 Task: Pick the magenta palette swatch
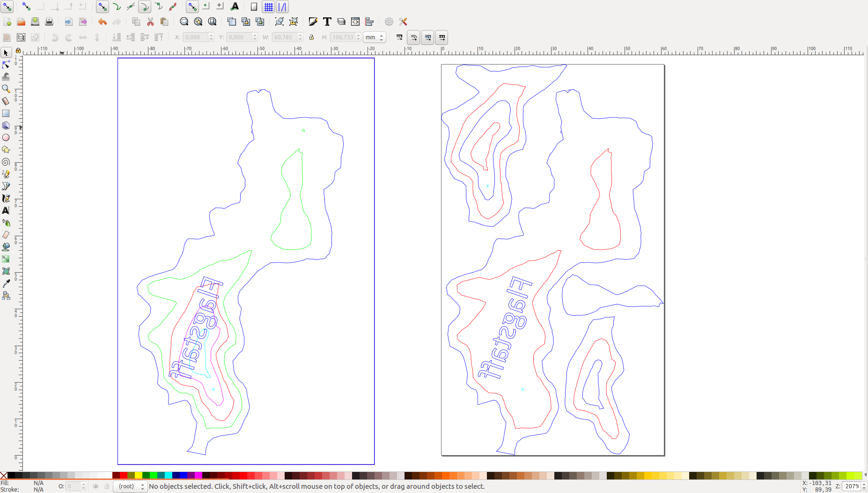pos(199,475)
